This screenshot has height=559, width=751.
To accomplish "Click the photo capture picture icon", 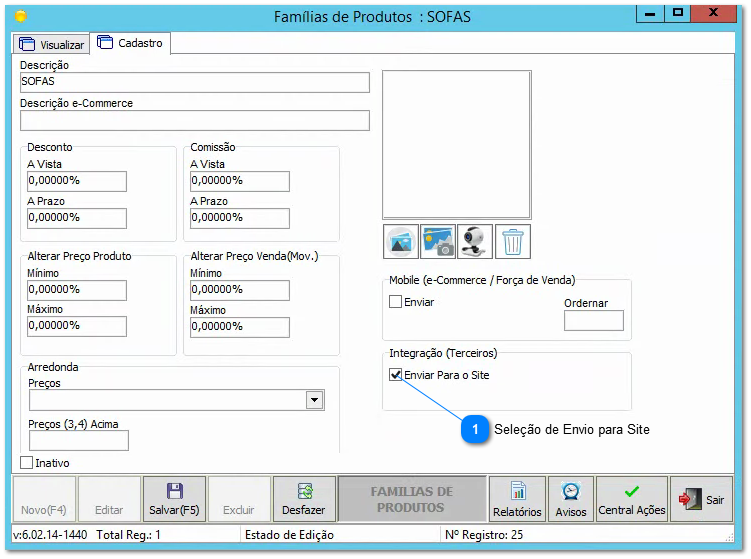I will [438, 241].
